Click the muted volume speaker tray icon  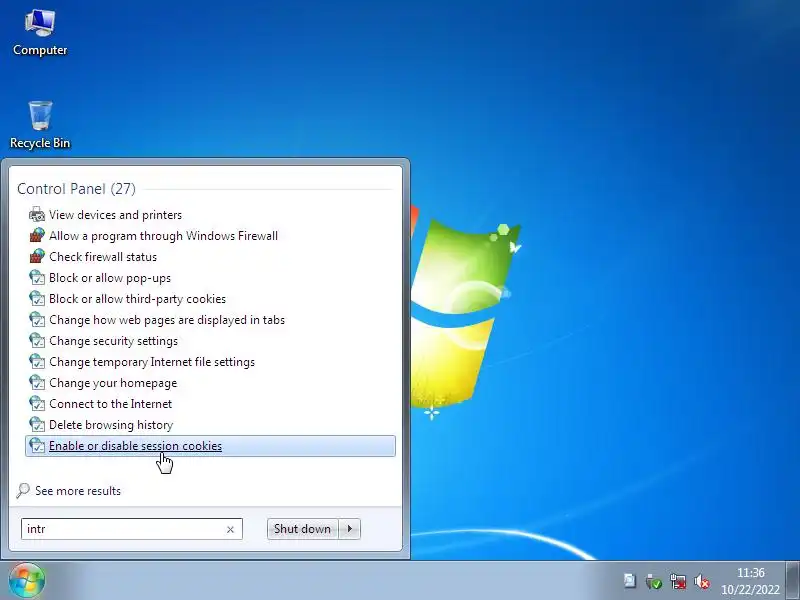[x=702, y=581]
